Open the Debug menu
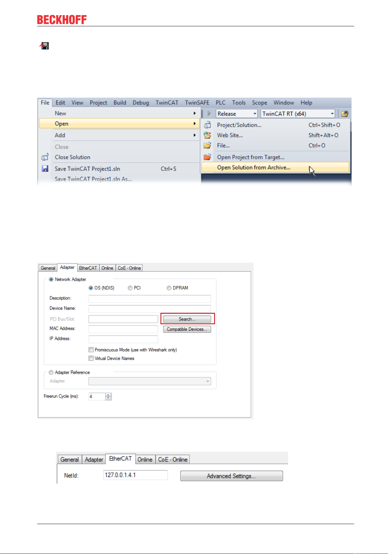Image resolution: width=392 pixels, height=554 pixels. click(x=141, y=103)
